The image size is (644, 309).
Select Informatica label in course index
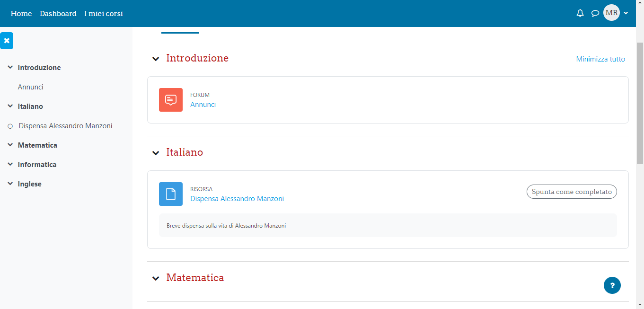click(x=37, y=165)
